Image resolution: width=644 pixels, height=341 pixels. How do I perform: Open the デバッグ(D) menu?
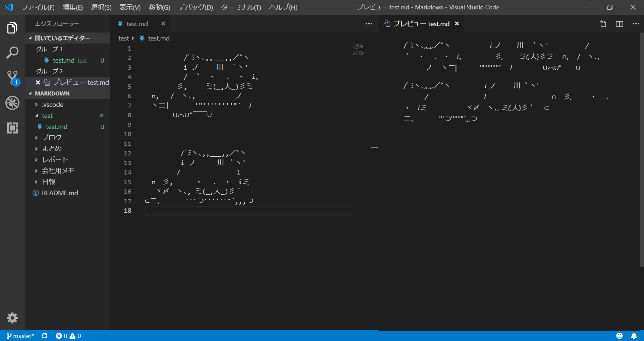click(196, 7)
